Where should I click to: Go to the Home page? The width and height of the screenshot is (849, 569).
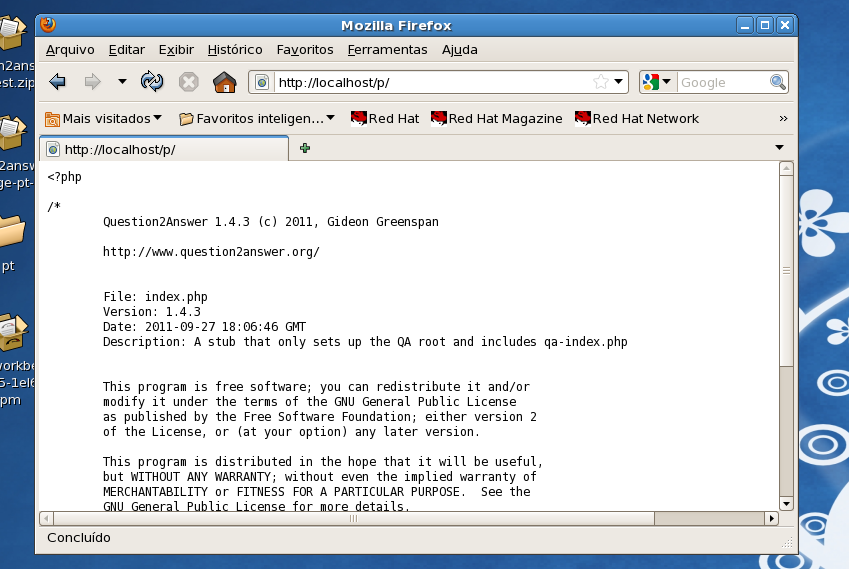pos(225,82)
